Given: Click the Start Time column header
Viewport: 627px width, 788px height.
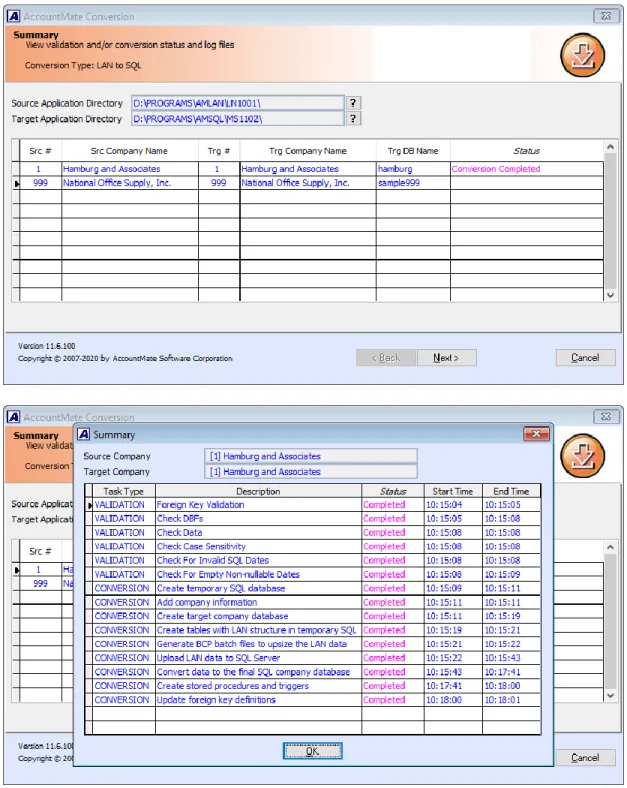Looking at the screenshot, I should coord(453,491).
